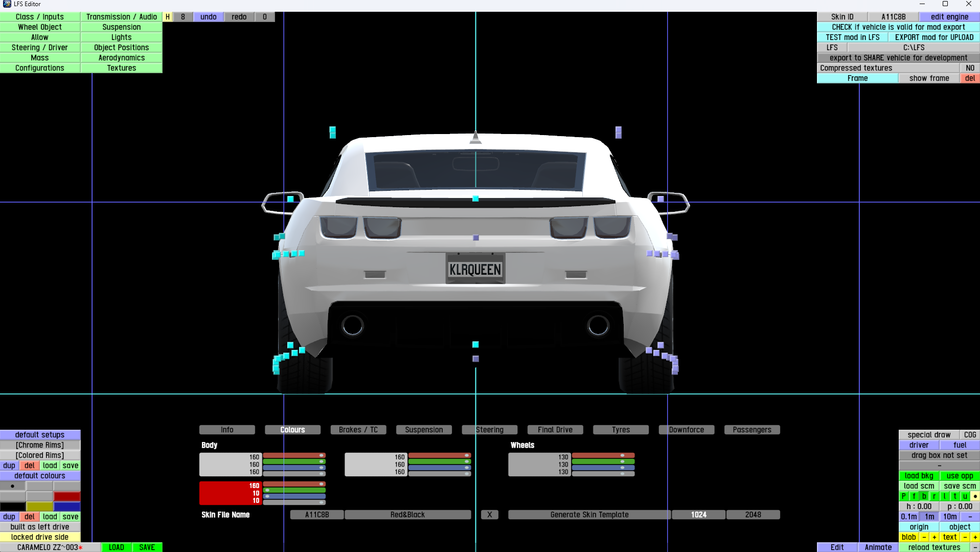The height and width of the screenshot is (552, 980).
Task: Open the Textures menu
Action: (x=122, y=68)
